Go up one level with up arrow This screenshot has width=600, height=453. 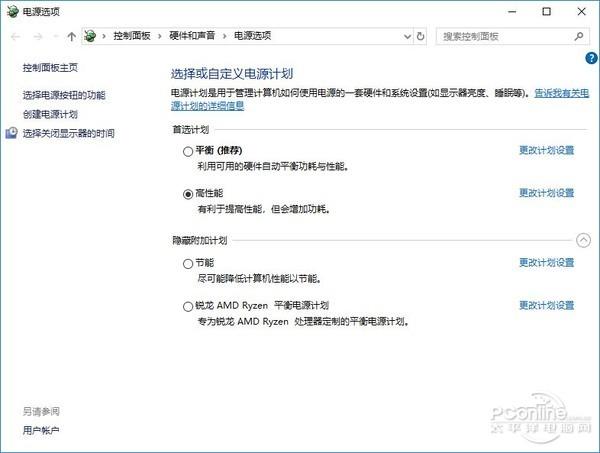[72, 37]
